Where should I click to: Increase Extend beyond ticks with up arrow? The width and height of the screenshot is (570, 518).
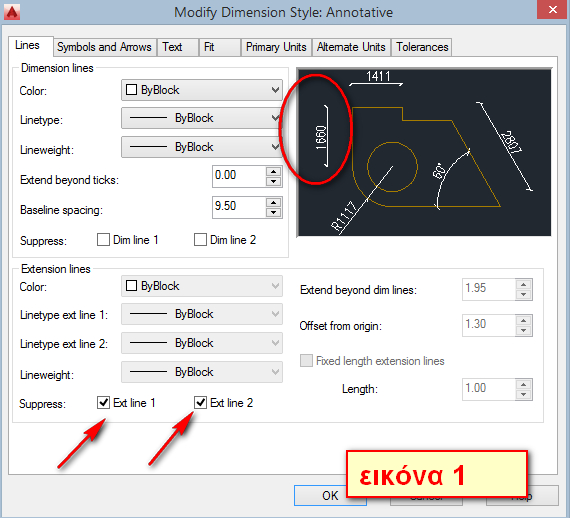click(x=273, y=171)
